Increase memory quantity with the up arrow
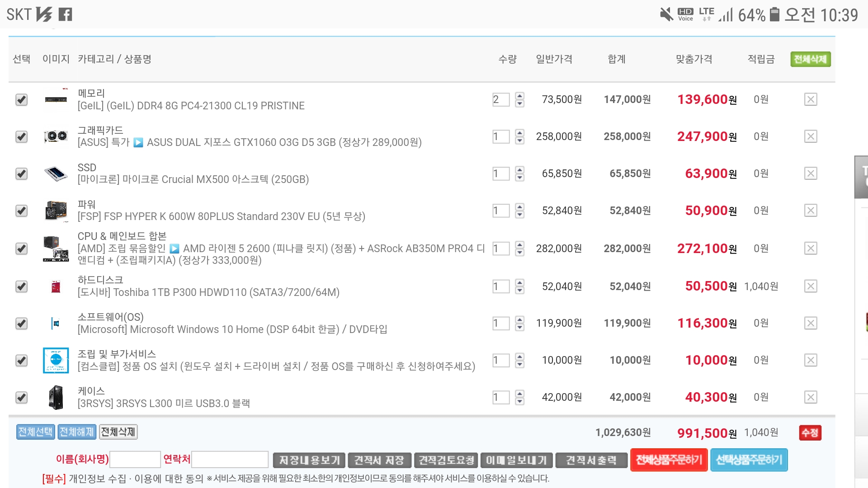868x488 pixels. (x=520, y=96)
